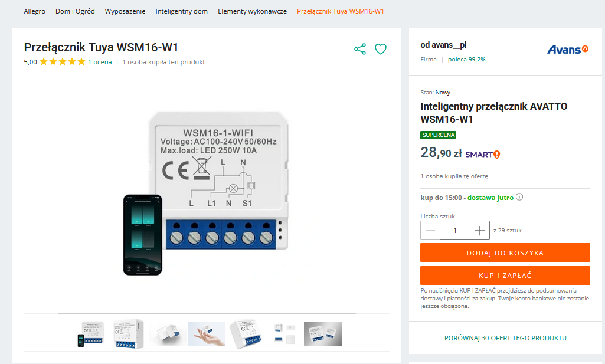Click the main product image
Screen dimensions: 605x364
point(206,193)
